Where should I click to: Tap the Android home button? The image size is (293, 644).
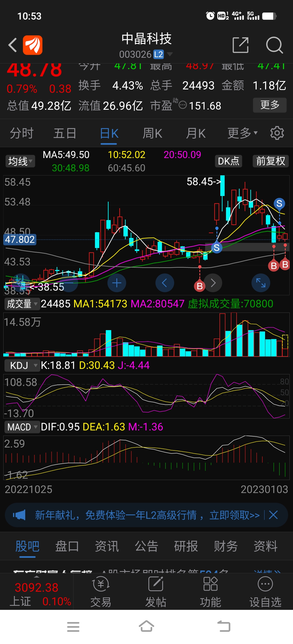tap(146, 626)
